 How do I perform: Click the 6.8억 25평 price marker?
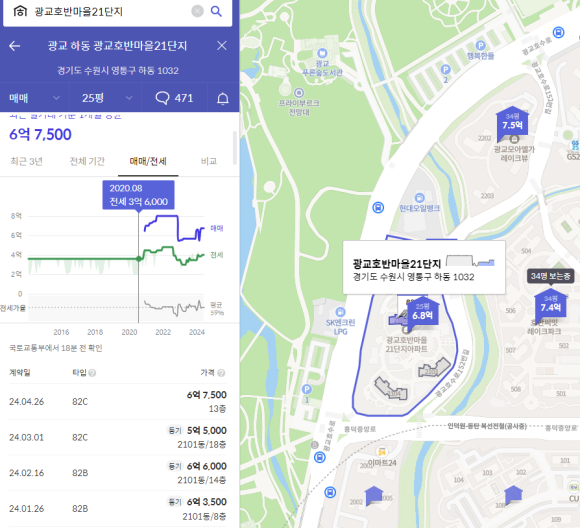pos(422,313)
